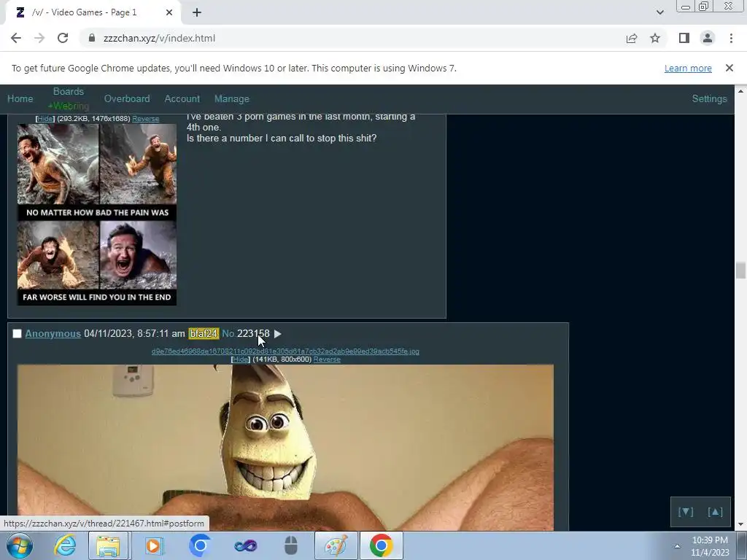The image size is (747, 560).
Task: Open the Windows Start menu
Action: [19, 545]
